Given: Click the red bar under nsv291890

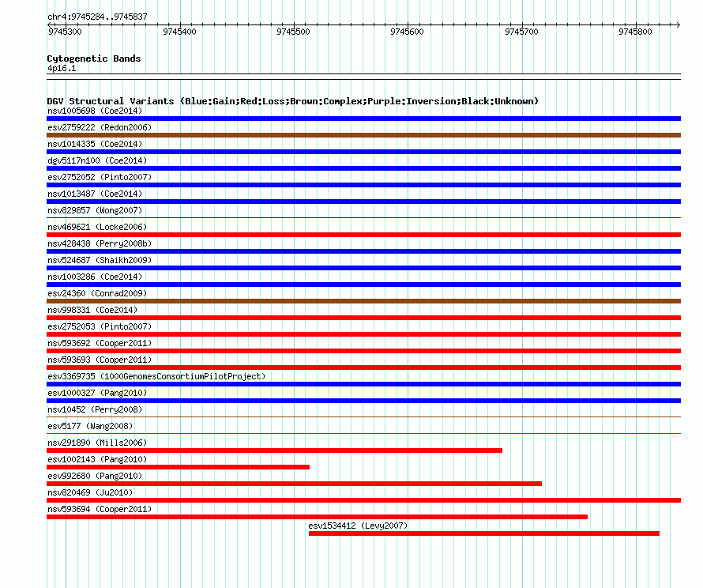Looking at the screenshot, I should pos(274,450).
